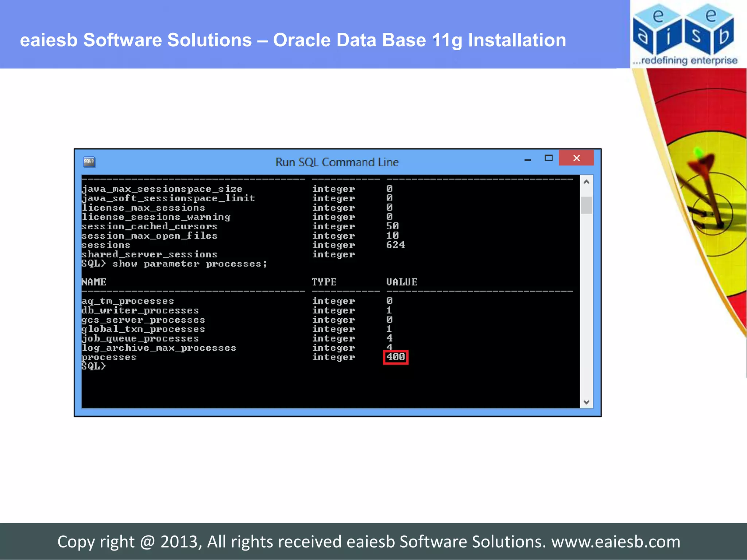747x560 pixels.
Task: Click the scrollbar down arrow
Action: point(587,402)
